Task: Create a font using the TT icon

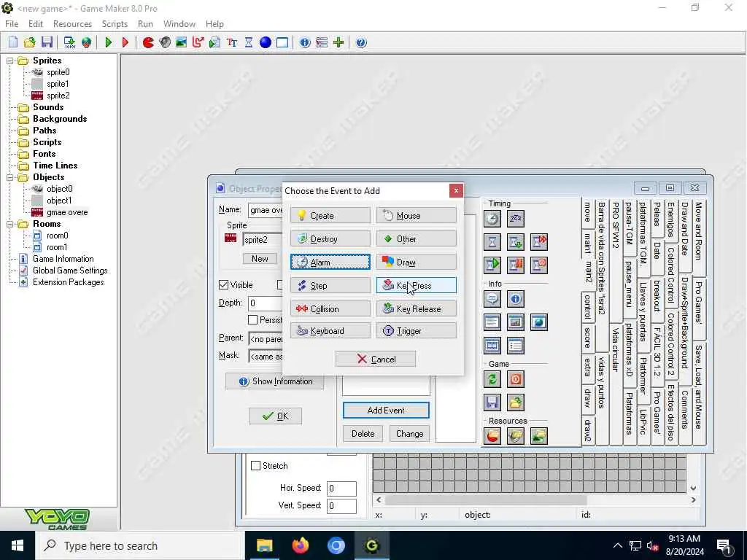Action: [231, 42]
